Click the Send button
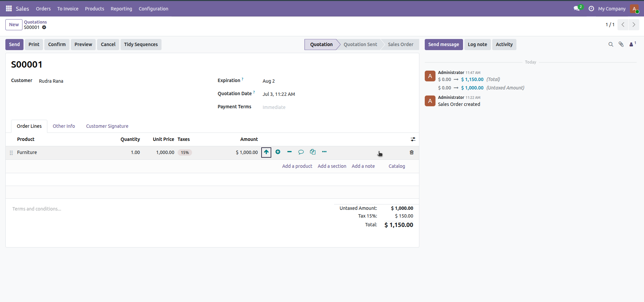644x302 pixels. pyautogui.click(x=14, y=44)
